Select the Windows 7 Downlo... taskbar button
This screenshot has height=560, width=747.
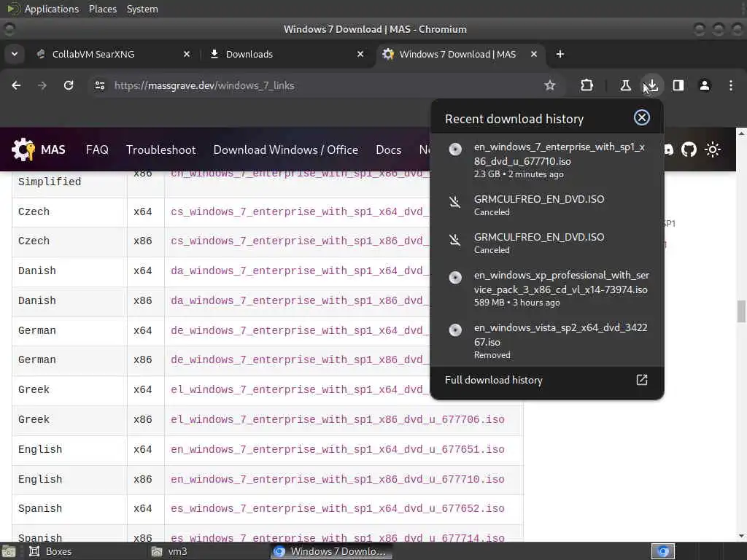coord(331,551)
